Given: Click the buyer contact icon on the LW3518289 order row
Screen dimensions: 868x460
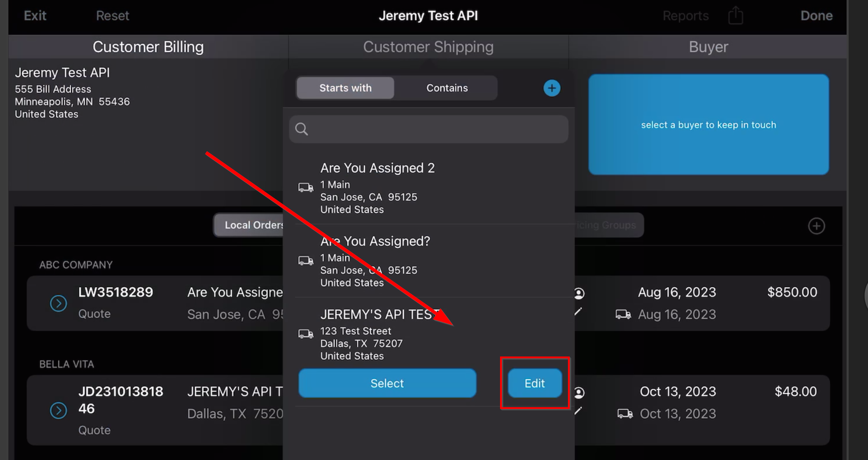Looking at the screenshot, I should click(x=580, y=293).
